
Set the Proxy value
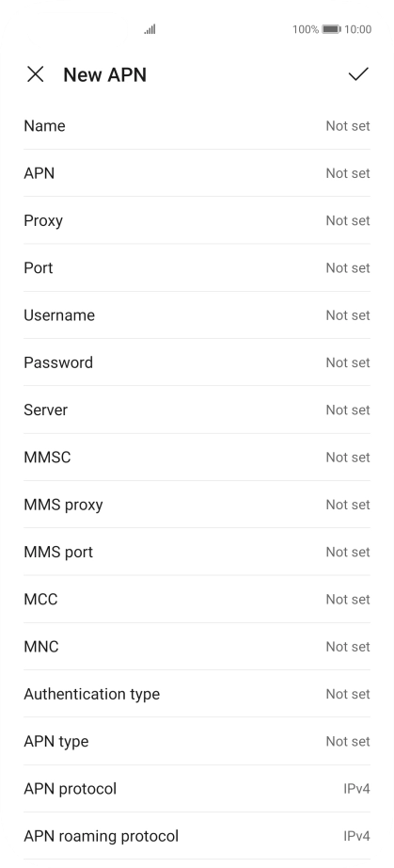pos(197,220)
